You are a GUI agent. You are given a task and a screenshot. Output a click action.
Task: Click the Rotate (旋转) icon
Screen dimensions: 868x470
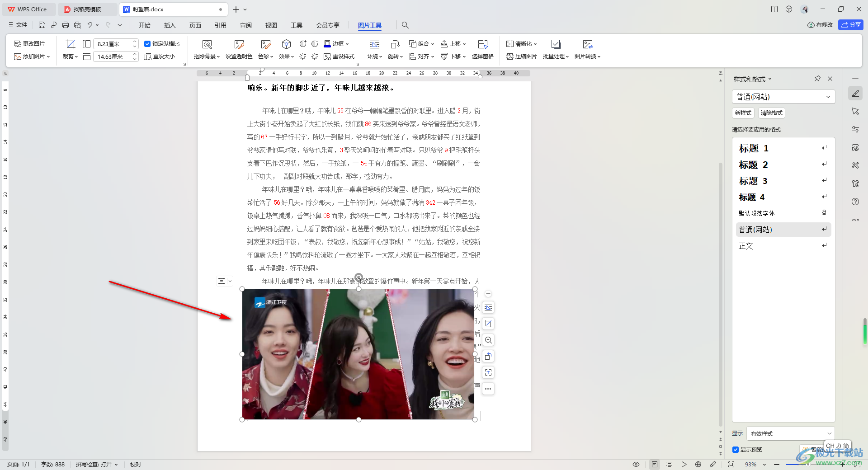point(395,44)
